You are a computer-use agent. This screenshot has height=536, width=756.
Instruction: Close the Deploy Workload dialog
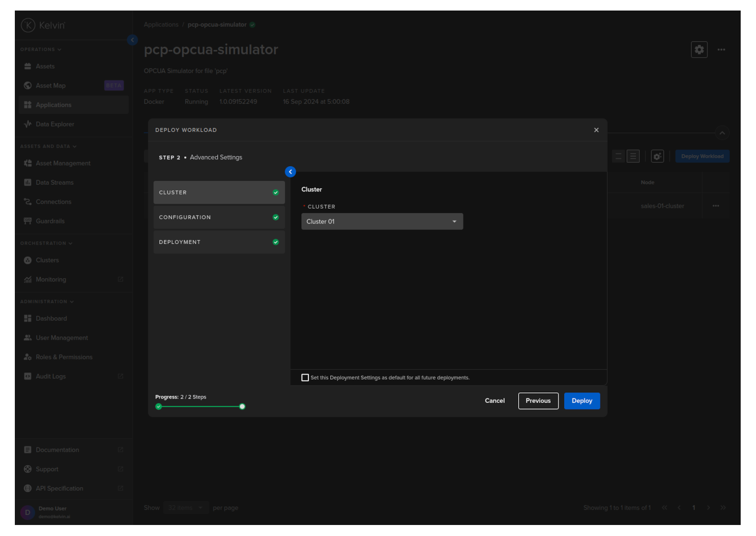click(596, 130)
